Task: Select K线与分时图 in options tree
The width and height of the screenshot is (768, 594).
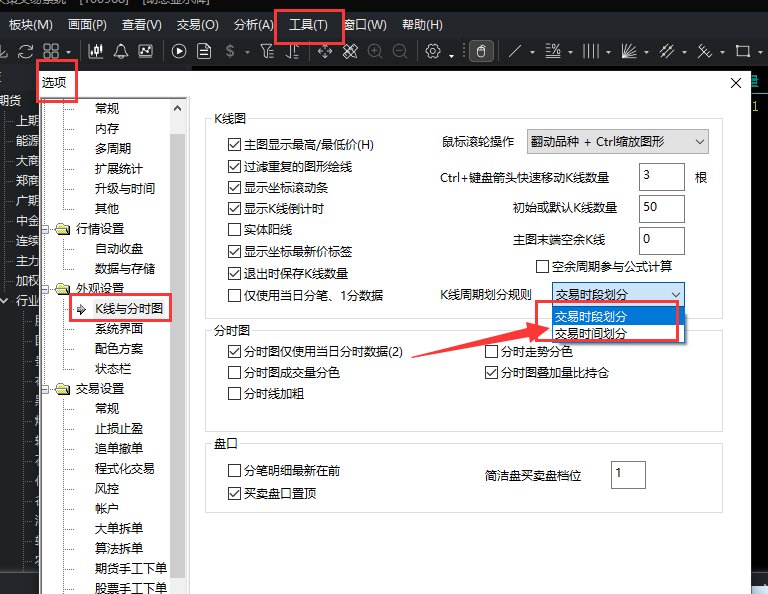Action: click(129, 309)
